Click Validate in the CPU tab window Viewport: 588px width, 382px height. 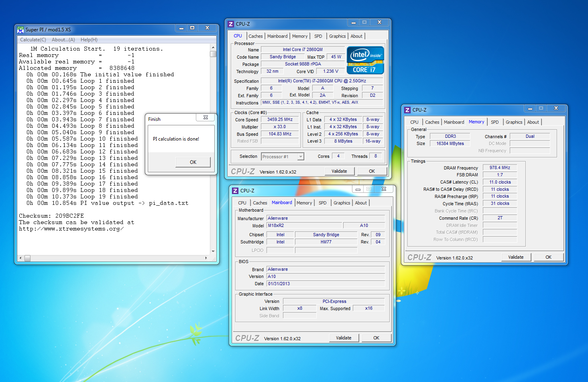coord(339,171)
